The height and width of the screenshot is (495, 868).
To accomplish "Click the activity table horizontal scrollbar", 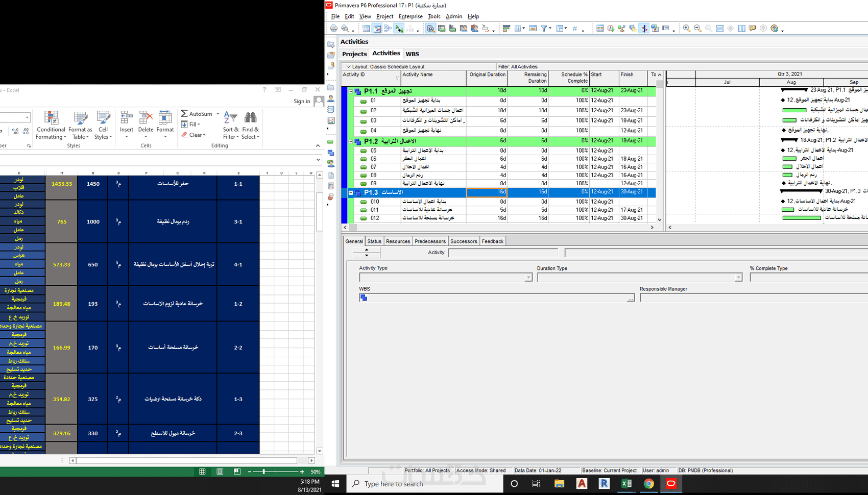I will coord(499,228).
